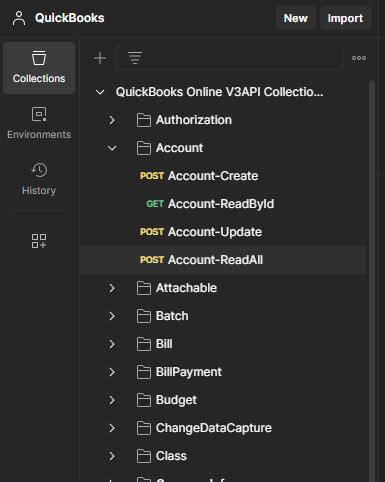Focus the collections filter input field

tap(229, 58)
